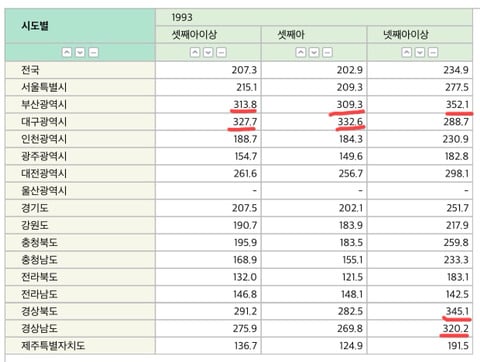Select the 광주광역시 row label

pos(44,156)
